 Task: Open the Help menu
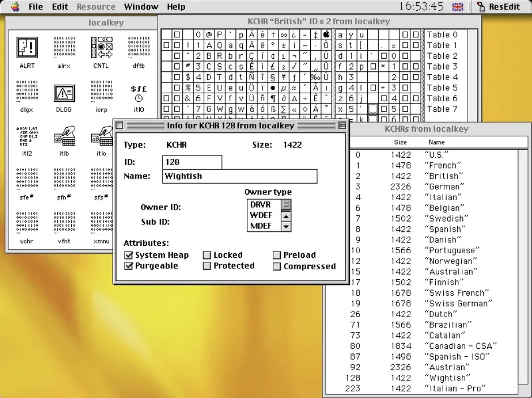[176, 7]
